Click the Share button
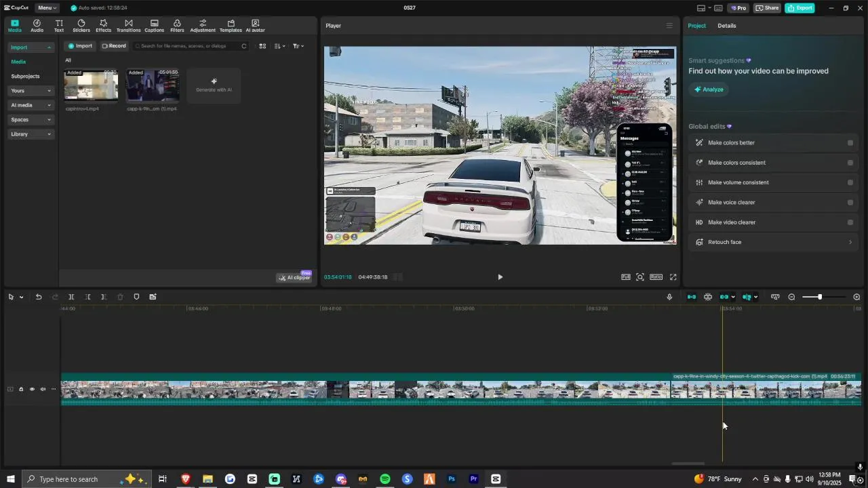Image resolution: width=868 pixels, height=488 pixels. tap(767, 8)
